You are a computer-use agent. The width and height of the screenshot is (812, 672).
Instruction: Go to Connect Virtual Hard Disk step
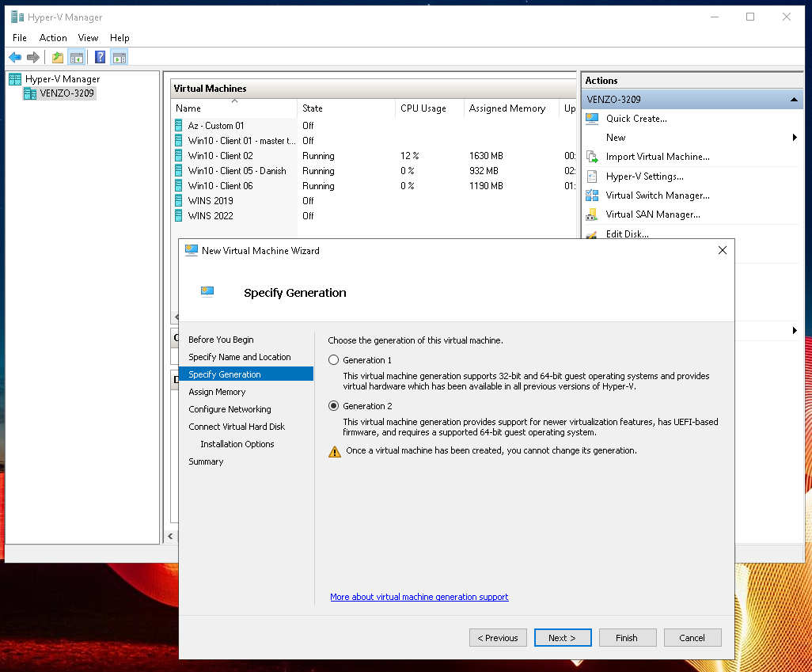tap(237, 427)
